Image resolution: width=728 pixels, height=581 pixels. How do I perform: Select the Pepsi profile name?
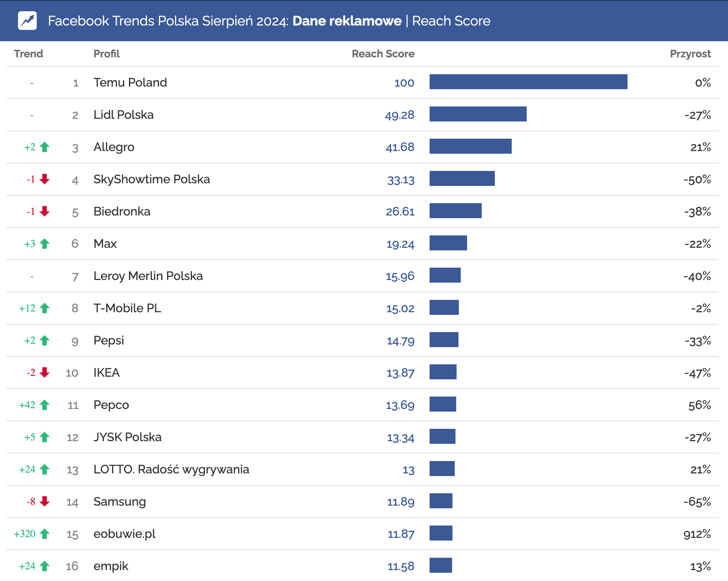click(x=108, y=341)
